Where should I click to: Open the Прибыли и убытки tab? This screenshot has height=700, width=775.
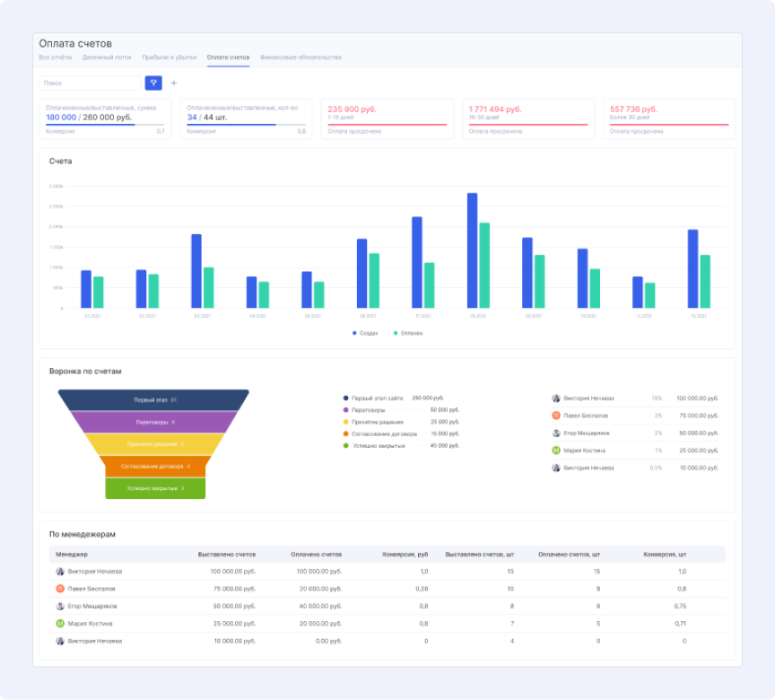click(170, 57)
